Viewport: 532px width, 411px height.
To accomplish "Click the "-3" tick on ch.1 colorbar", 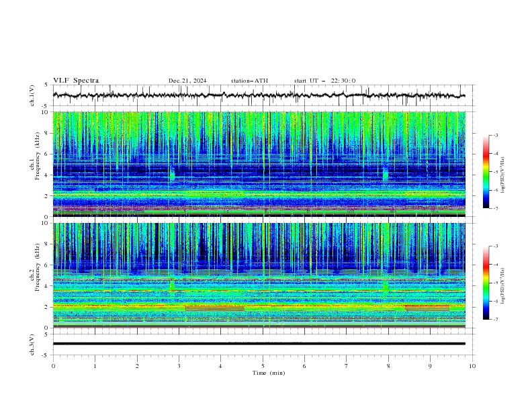I will click(x=495, y=135).
